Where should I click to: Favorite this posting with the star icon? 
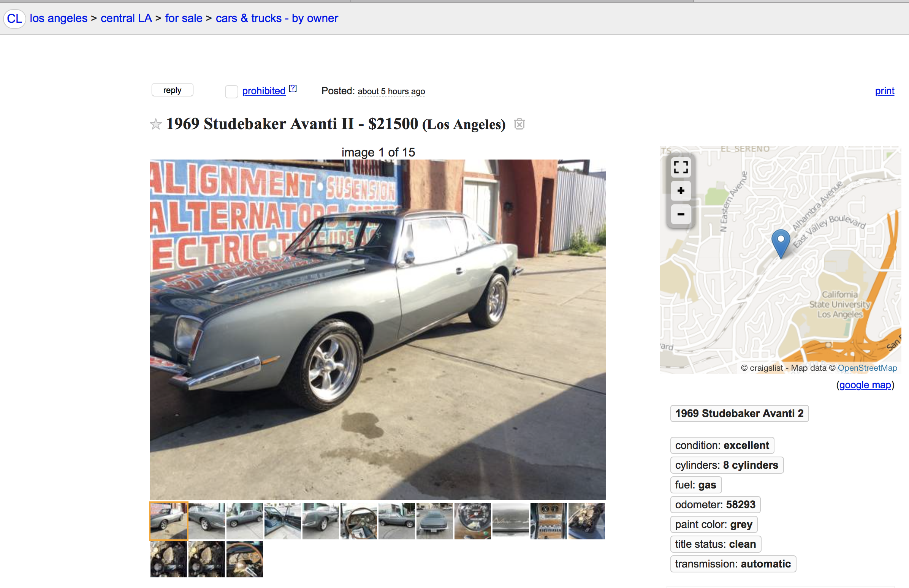155,124
